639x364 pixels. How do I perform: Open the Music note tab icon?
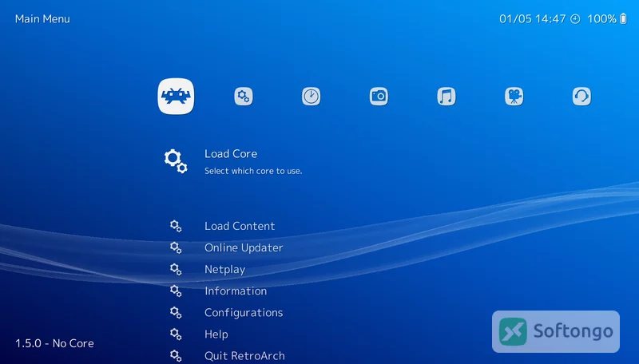pos(447,97)
